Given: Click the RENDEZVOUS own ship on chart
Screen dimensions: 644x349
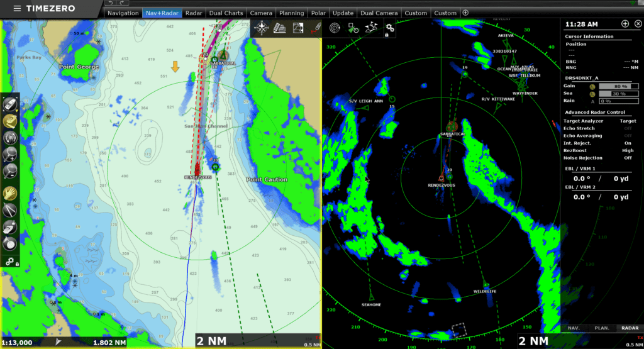Looking at the screenshot, I should point(197,169).
